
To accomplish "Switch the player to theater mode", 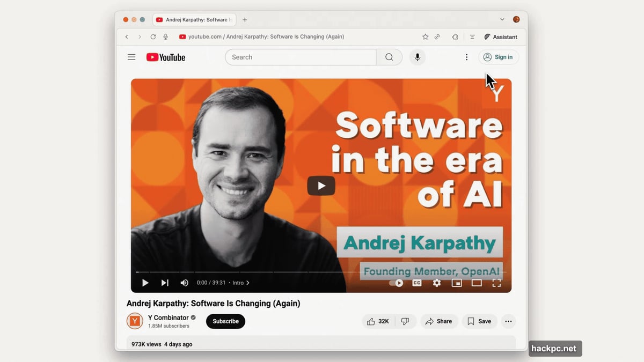I will tap(477, 283).
